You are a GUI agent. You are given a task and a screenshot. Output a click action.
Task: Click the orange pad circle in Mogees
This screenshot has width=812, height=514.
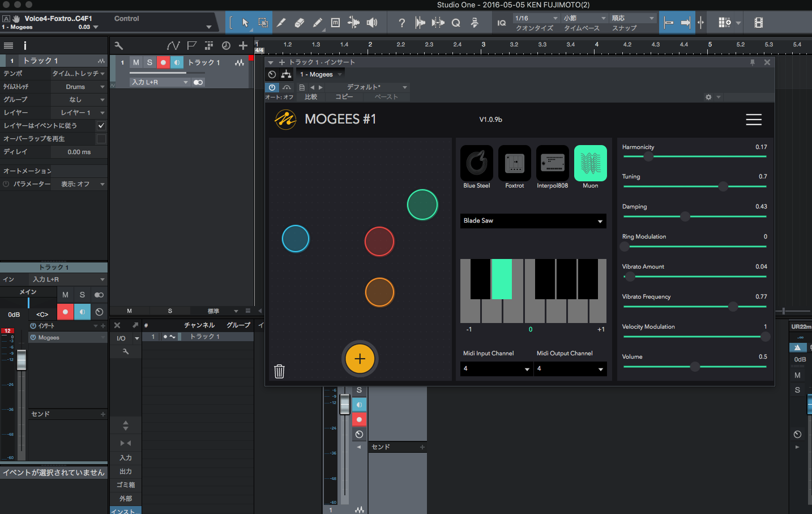tap(379, 292)
